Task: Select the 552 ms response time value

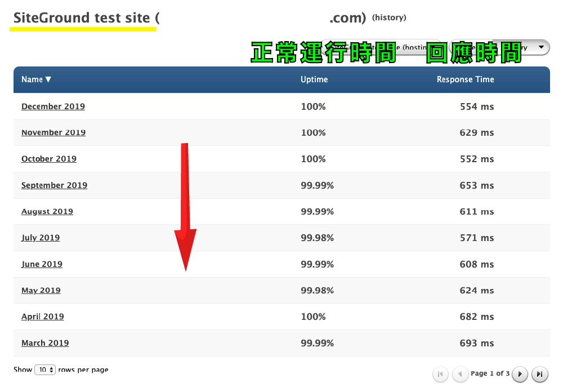Action: tap(477, 159)
